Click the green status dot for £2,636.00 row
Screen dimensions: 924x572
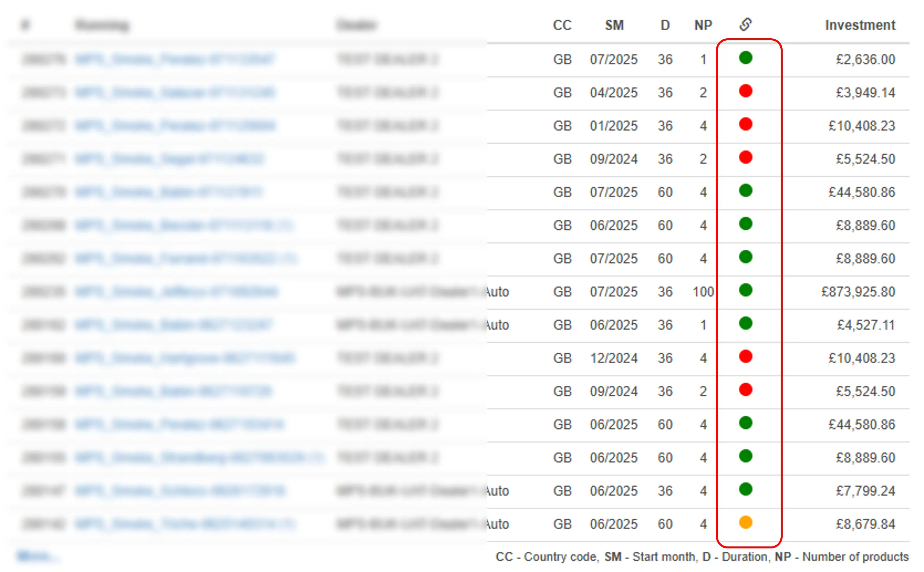pos(745,58)
